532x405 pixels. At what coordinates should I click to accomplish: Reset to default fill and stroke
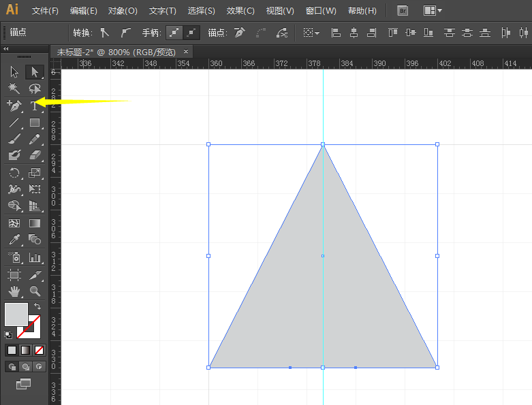tap(8, 335)
